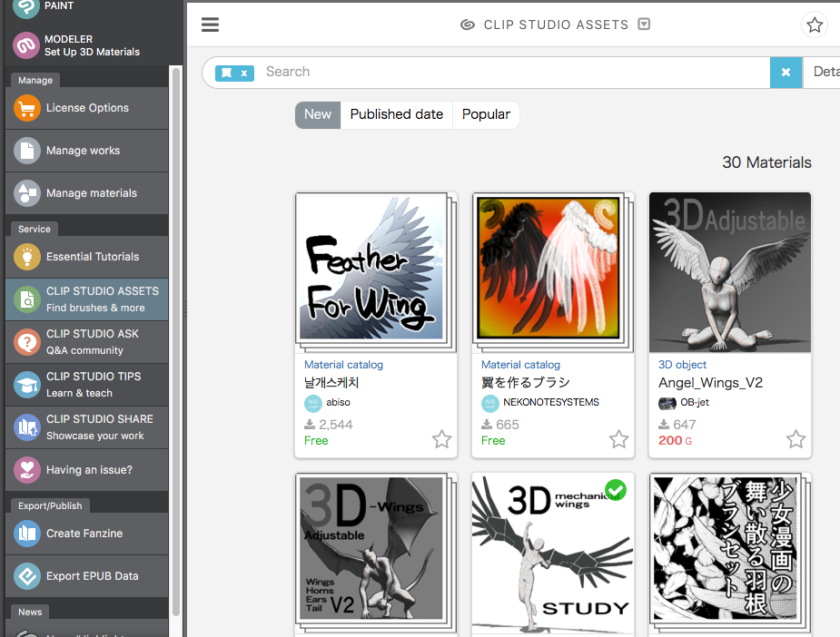Remove the 翼 search tag
Image resolution: width=840 pixels, height=637 pixels.
pos(243,73)
